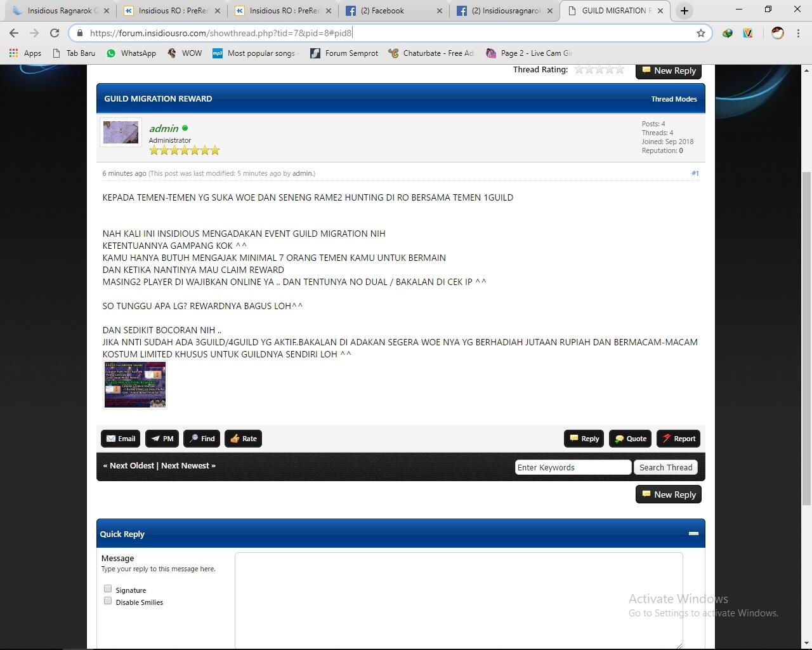Click admin avatar image

point(121,132)
